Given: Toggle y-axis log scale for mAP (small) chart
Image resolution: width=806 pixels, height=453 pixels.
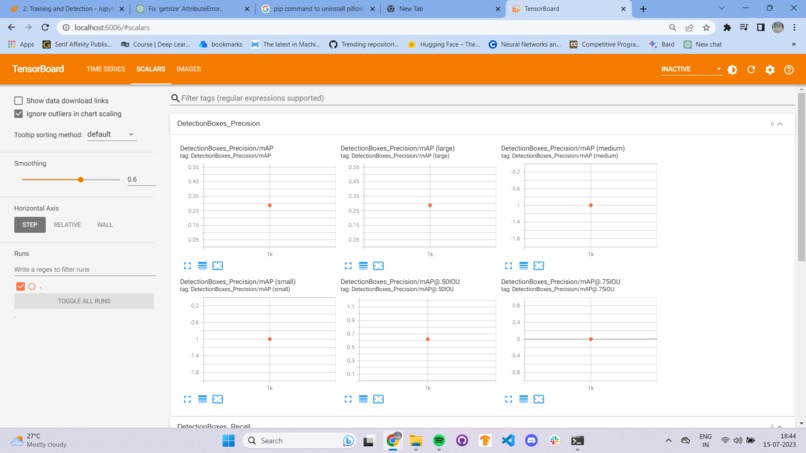Looking at the screenshot, I should click(203, 399).
